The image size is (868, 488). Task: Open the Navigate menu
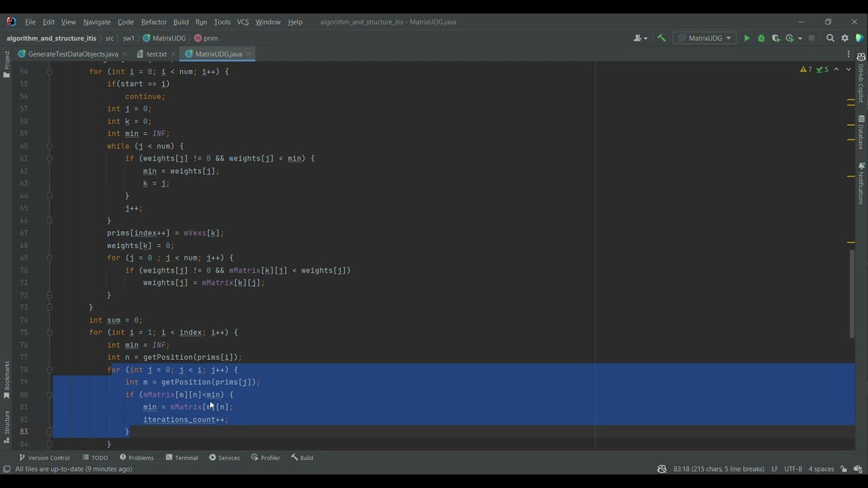(x=97, y=22)
